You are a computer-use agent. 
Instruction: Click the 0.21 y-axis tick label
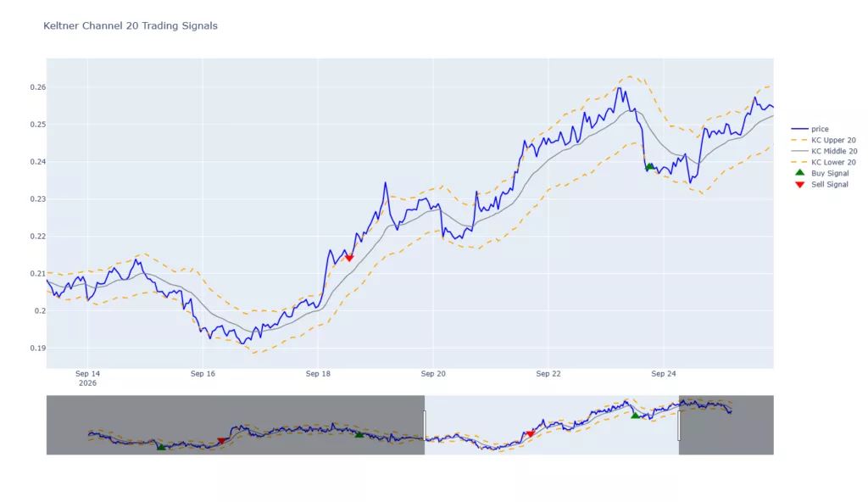38,273
